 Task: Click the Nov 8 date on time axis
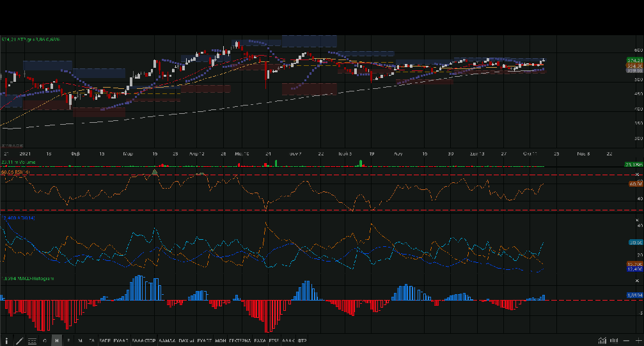point(583,154)
